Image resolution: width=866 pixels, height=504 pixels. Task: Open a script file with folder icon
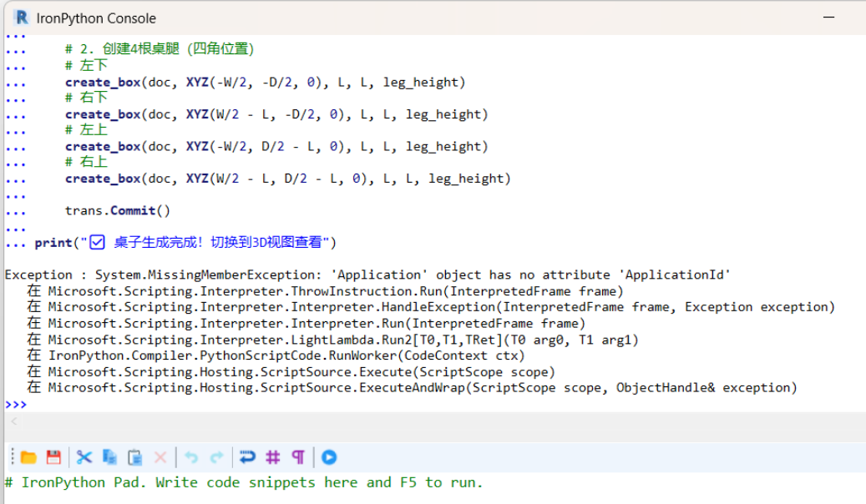[28, 457]
